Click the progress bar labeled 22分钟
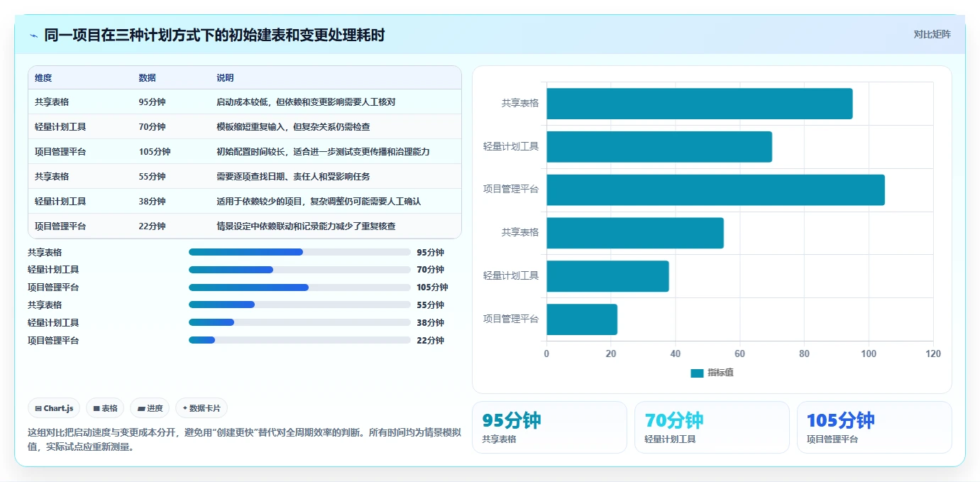Screen dimensions: 980x482 (299, 340)
